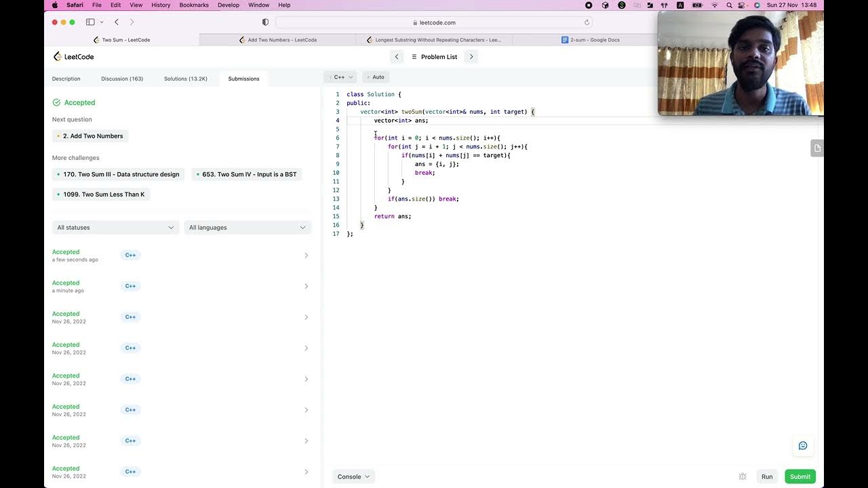Click the Accepted status heading
Viewport: 868px width, 488px height.
74,103
